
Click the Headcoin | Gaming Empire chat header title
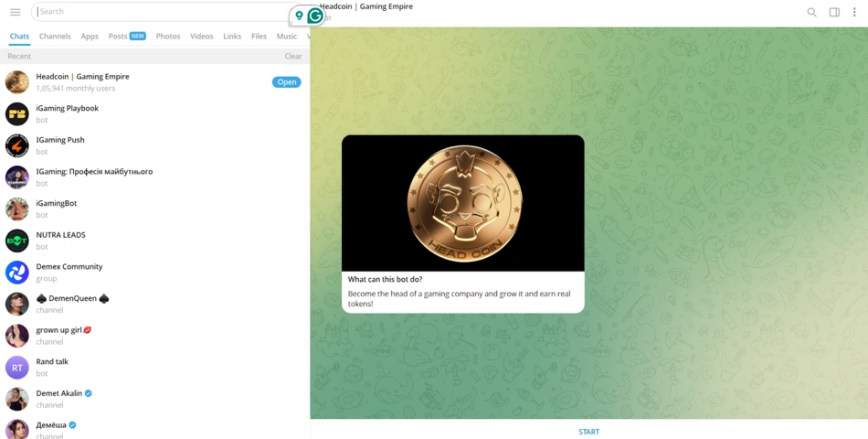coord(366,6)
